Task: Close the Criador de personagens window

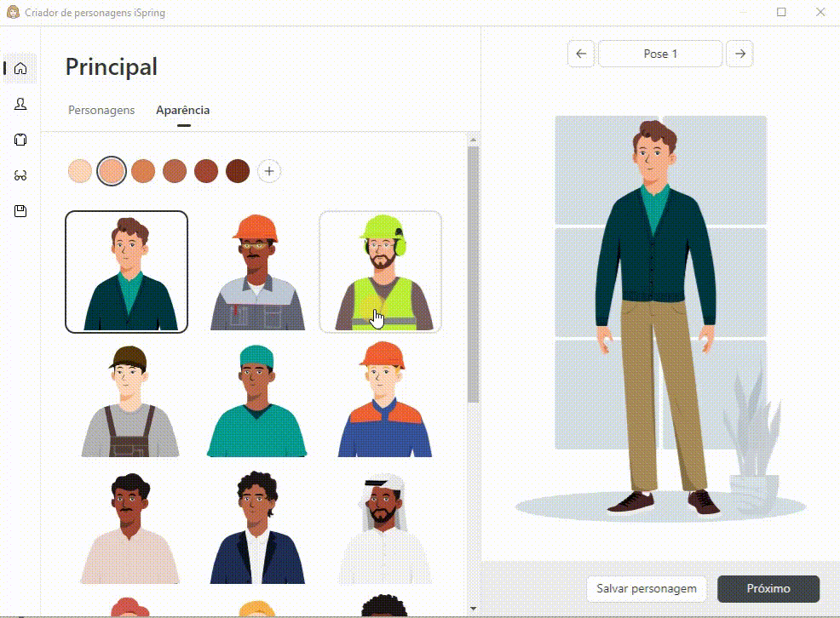Action: click(820, 12)
